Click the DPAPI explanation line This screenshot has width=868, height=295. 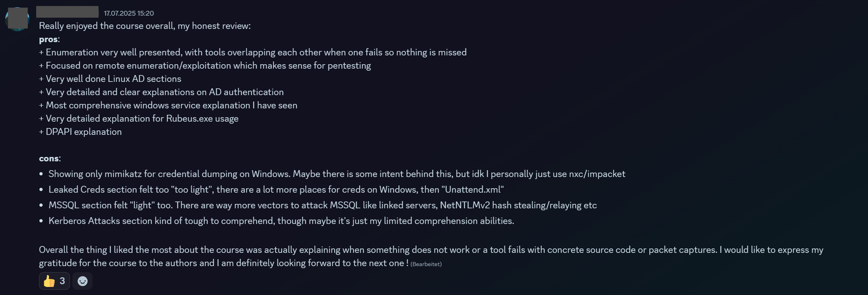80,132
